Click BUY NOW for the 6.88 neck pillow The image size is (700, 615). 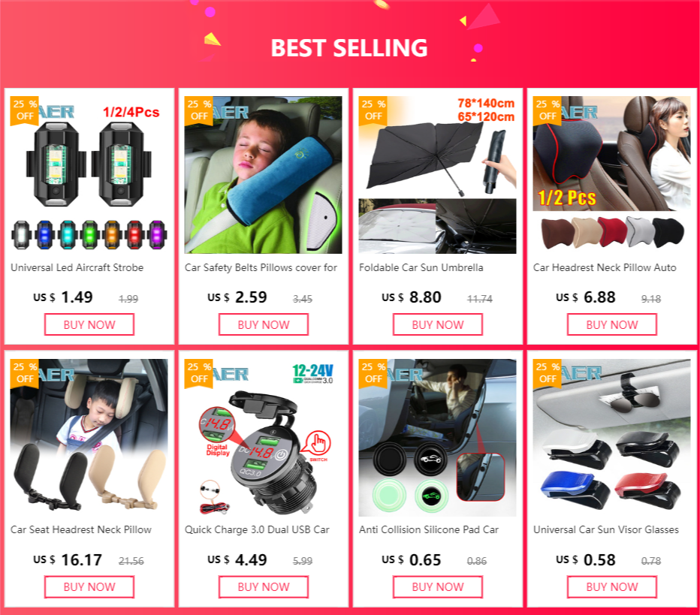click(612, 324)
